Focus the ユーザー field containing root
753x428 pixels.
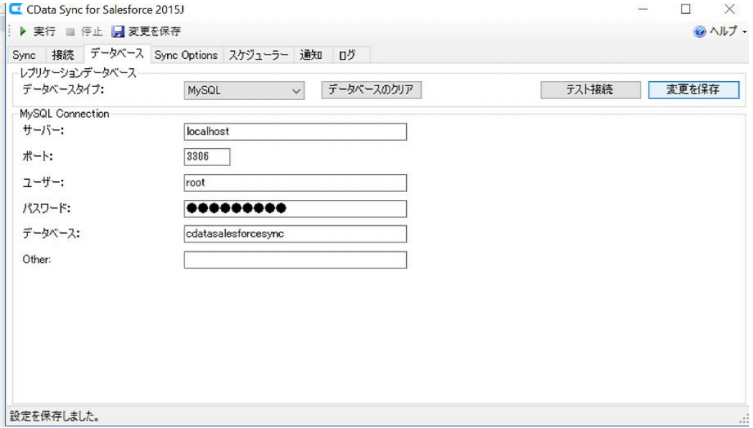[295, 183]
